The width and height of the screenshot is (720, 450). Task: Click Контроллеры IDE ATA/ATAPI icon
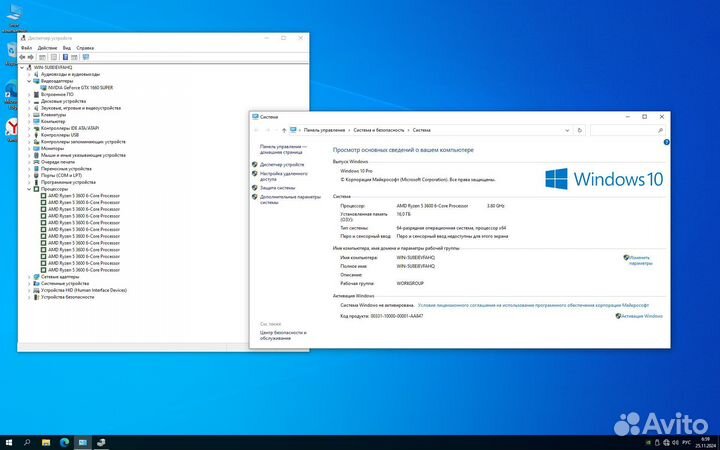click(36, 128)
